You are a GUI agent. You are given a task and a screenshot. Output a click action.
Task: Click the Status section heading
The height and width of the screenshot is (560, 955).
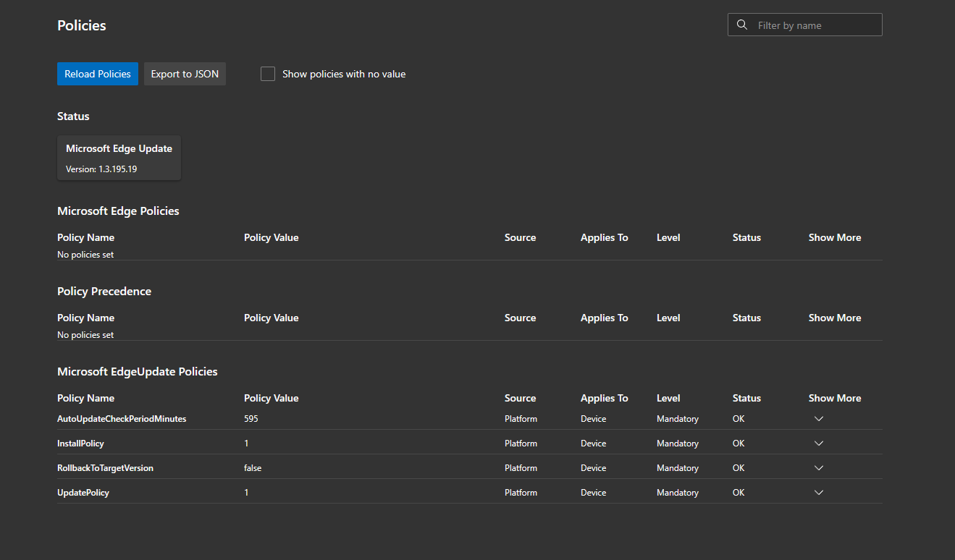[x=73, y=116]
